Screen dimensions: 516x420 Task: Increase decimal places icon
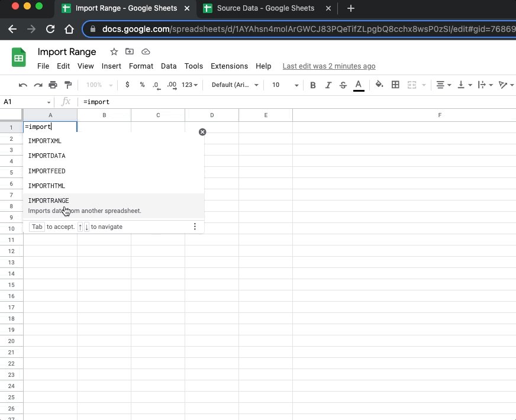coord(172,85)
